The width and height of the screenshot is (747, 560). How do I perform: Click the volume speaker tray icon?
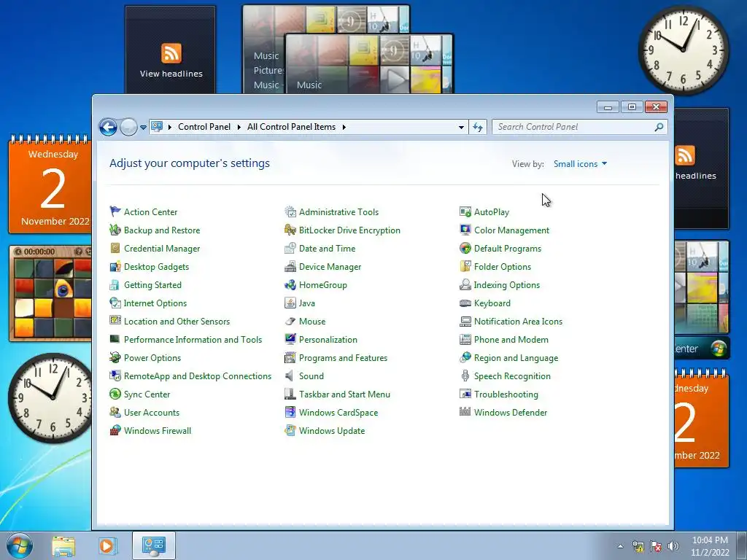tap(673, 546)
